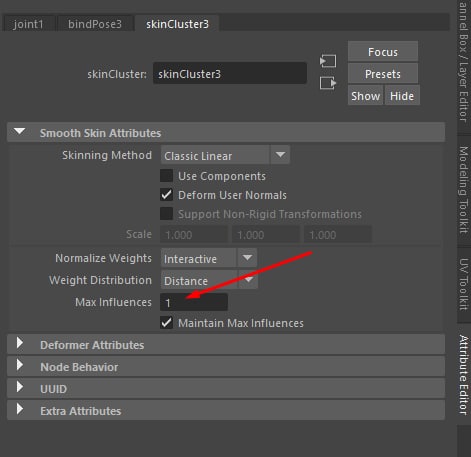Select the Attribute Editor side tab
The height and width of the screenshot is (457, 471).
(x=464, y=375)
